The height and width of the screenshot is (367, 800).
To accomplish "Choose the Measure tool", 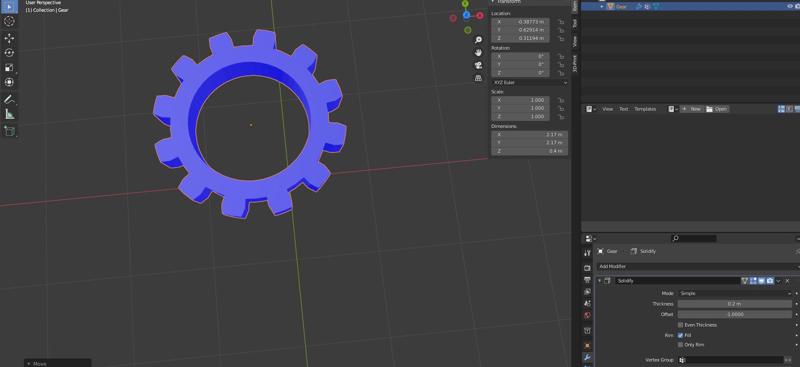I will (9, 114).
